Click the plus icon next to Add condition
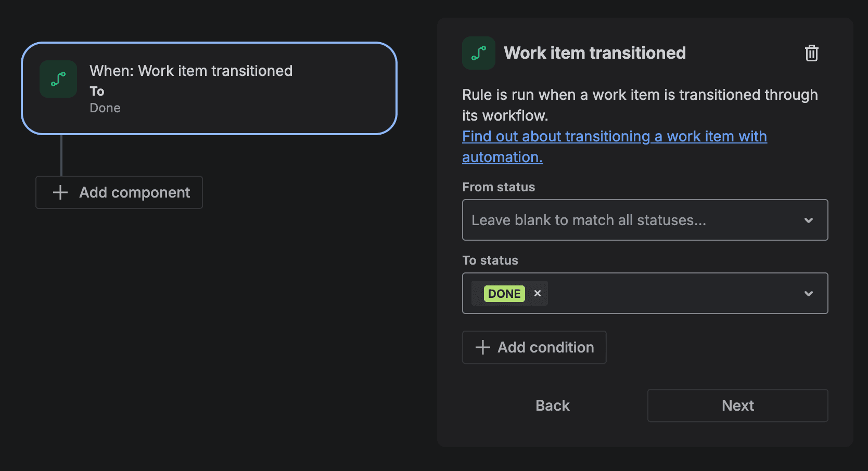 (x=482, y=347)
